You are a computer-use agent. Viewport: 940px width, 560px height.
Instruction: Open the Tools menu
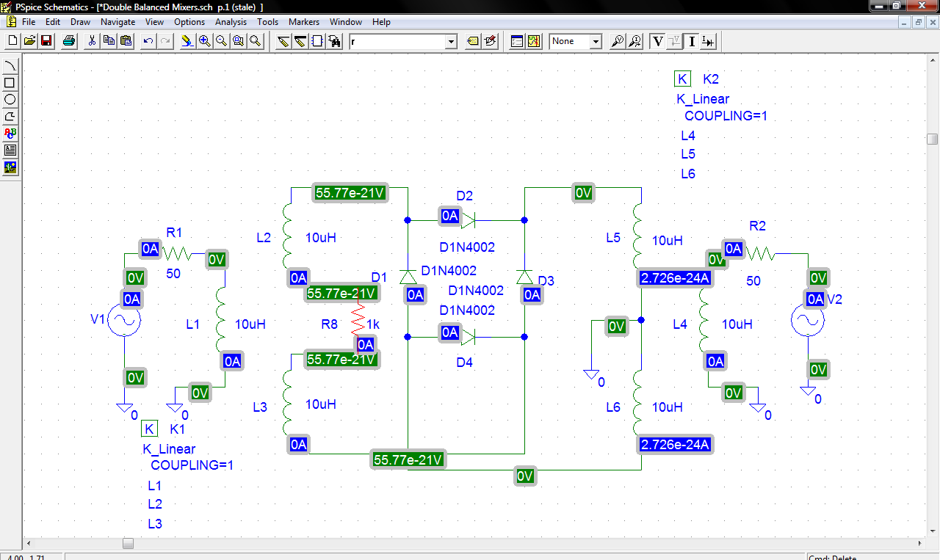tap(268, 22)
